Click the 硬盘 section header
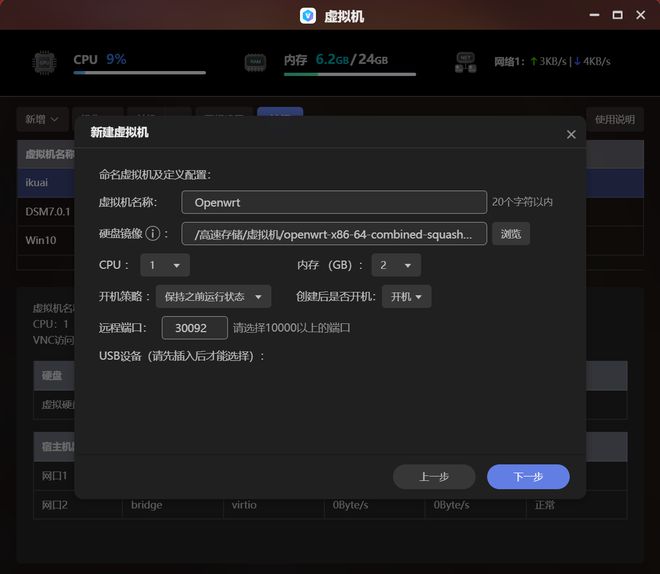 (52, 375)
